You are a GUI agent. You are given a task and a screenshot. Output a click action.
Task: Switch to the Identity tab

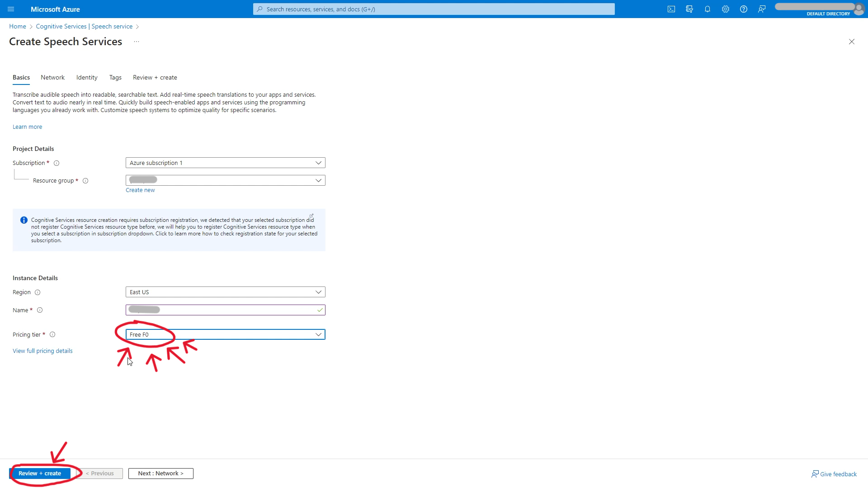pyautogui.click(x=87, y=78)
